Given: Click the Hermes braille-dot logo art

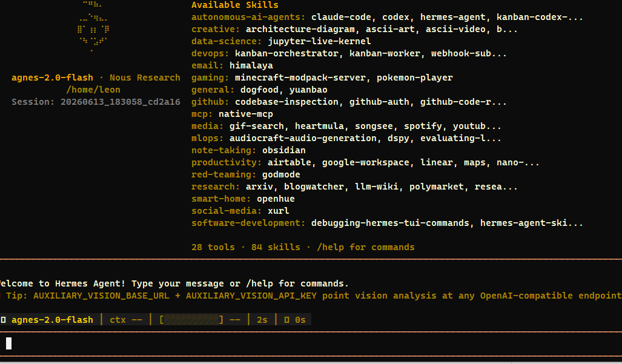Looking at the screenshot, I should [93, 27].
